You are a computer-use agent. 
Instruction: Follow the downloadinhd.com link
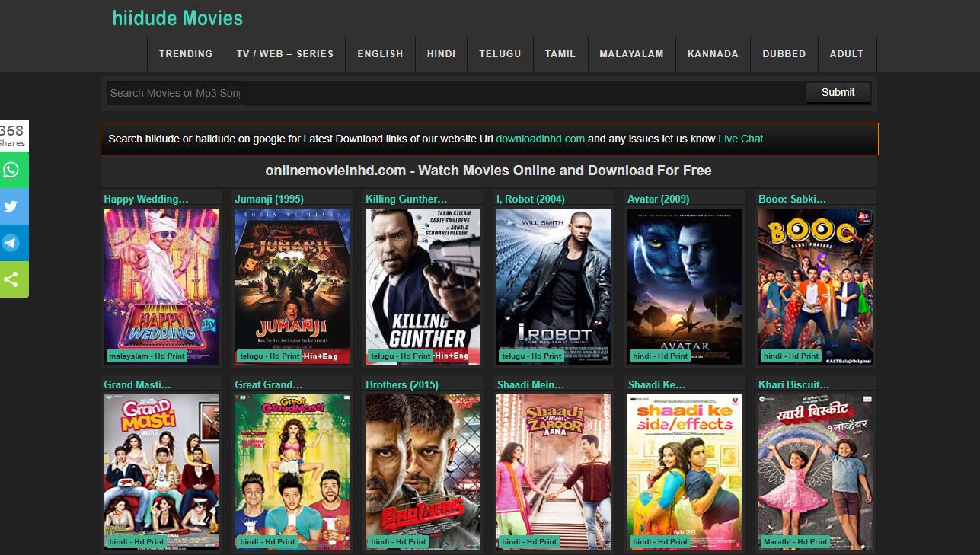click(x=541, y=139)
